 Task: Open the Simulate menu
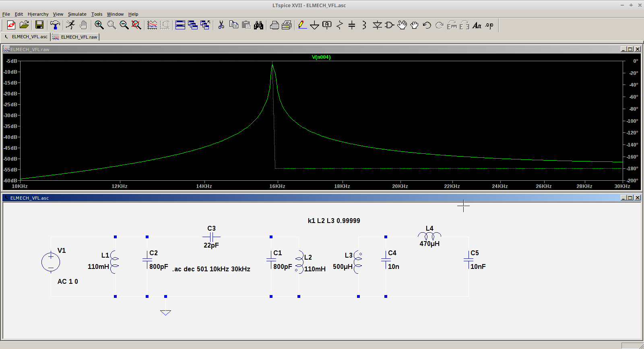click(x=77, y=14)
